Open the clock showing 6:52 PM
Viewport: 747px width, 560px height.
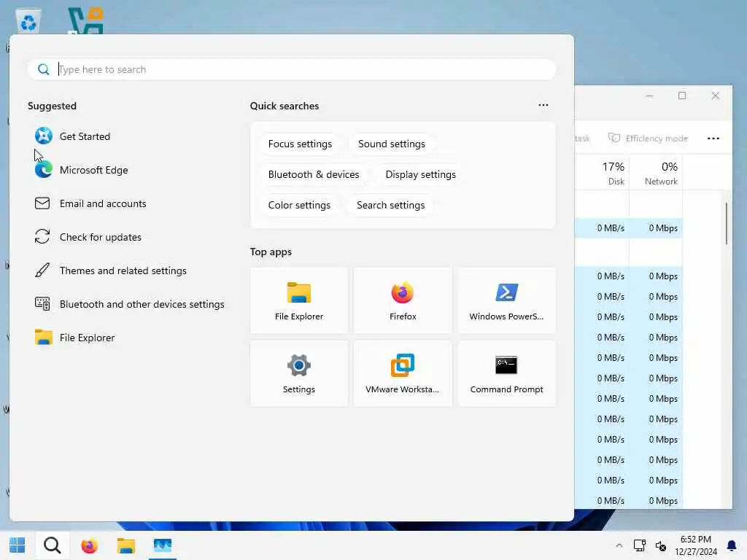coord(695,545)
